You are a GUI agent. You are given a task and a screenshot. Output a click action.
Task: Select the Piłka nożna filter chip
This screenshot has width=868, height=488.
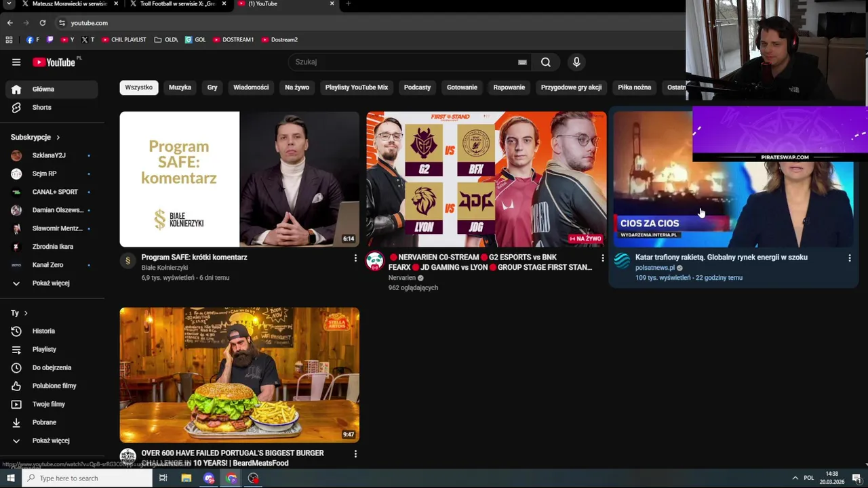(634, 87)
